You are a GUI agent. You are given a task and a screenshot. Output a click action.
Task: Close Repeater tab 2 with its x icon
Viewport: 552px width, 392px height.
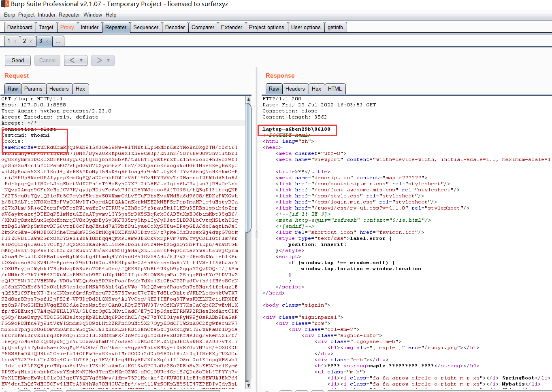pos(30,41)
